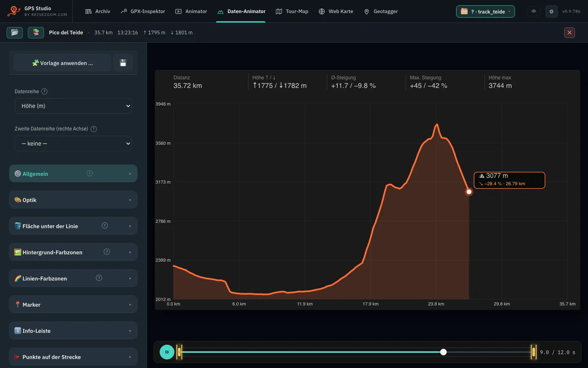Click the stacked books icon button
The height and width of the screenshot is (368, 588).
click(x=36, y=32)
